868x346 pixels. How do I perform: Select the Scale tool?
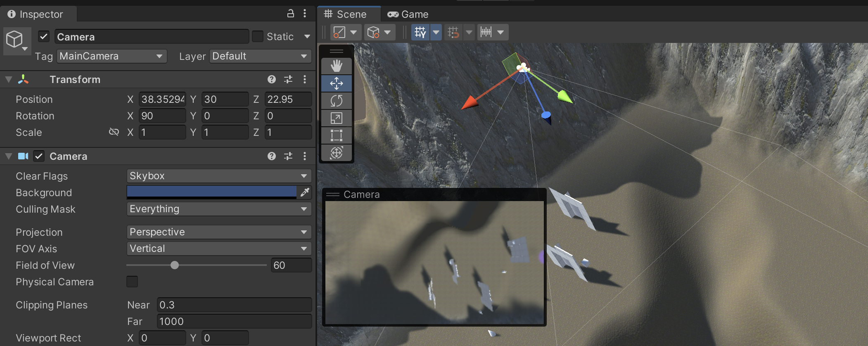pyautogui.click(x=337, y=118)
